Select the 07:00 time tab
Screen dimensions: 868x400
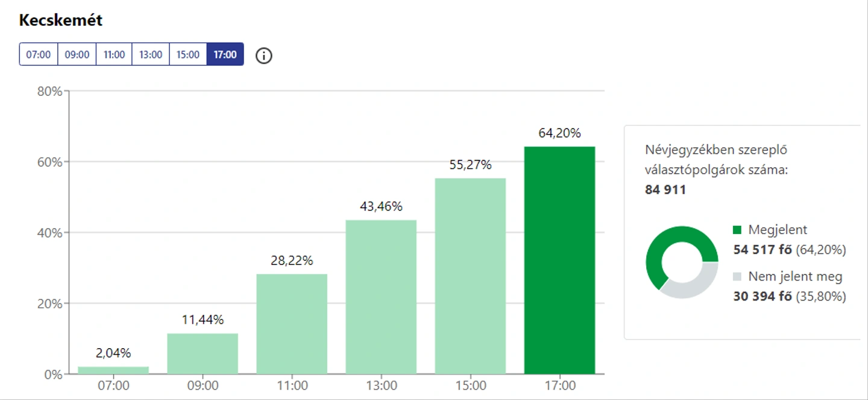[39, 54]
